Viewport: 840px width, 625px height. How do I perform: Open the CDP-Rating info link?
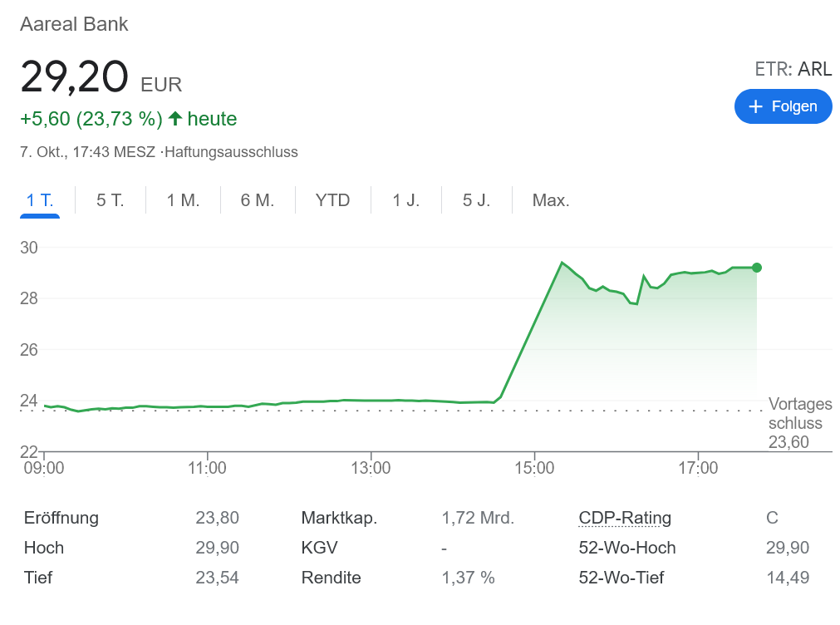pyautogui.click(x=625, y=518)
